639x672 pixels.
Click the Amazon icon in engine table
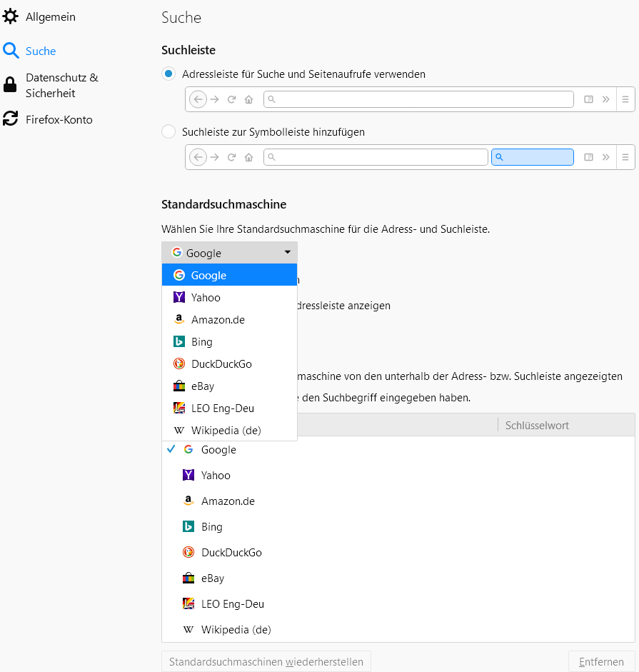point(188,500)
